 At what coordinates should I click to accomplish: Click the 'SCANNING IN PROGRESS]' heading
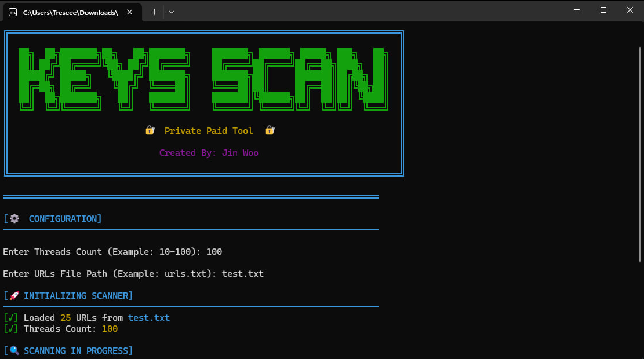78,351
